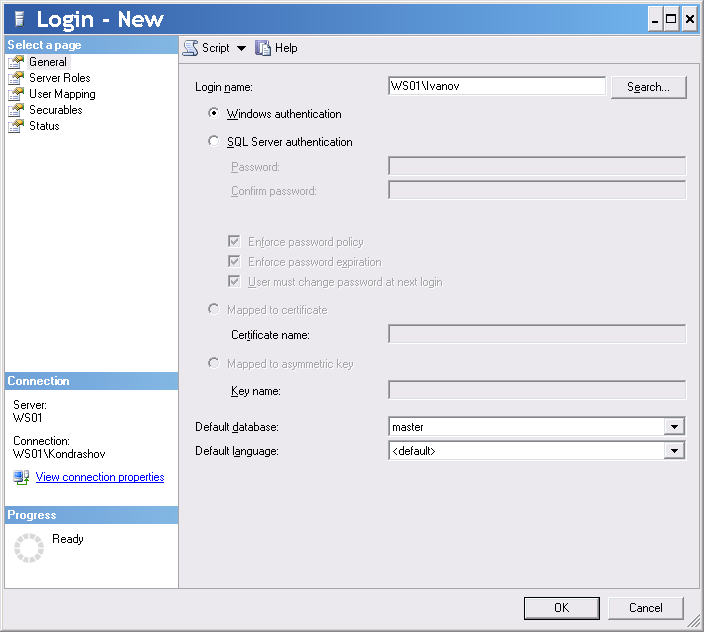The width and height of the screenshot is (704, 632).
Task: Select Mapped to asymmetric key radio button
Action: (214, 363)
